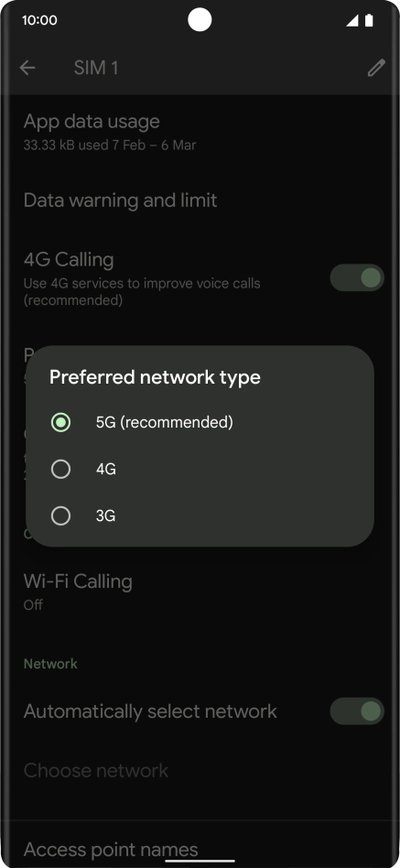Image resolution: width=400 pixels, height=868 pixels.
Task: Tap the pencil edit icon
Action: (376, 68)
